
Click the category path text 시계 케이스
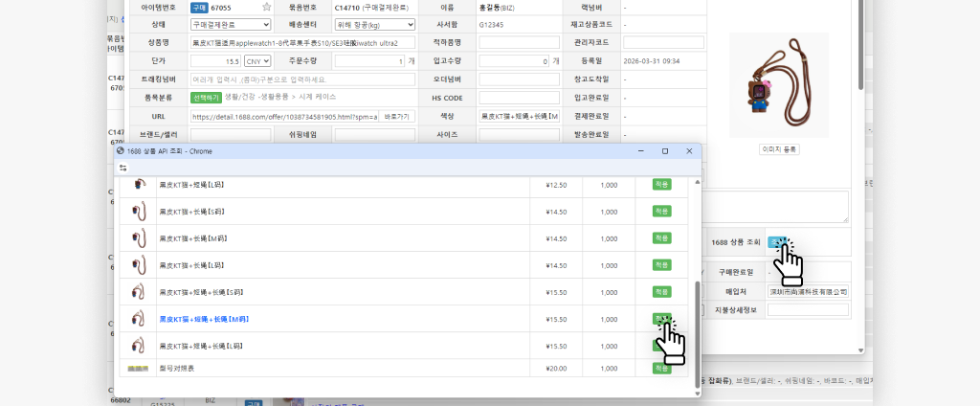[x=319, y=97]
